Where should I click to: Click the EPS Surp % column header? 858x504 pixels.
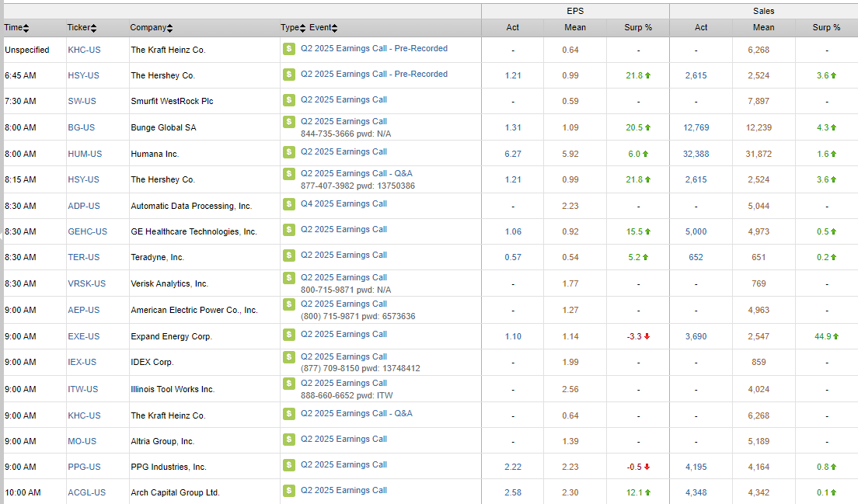(638, 27)
